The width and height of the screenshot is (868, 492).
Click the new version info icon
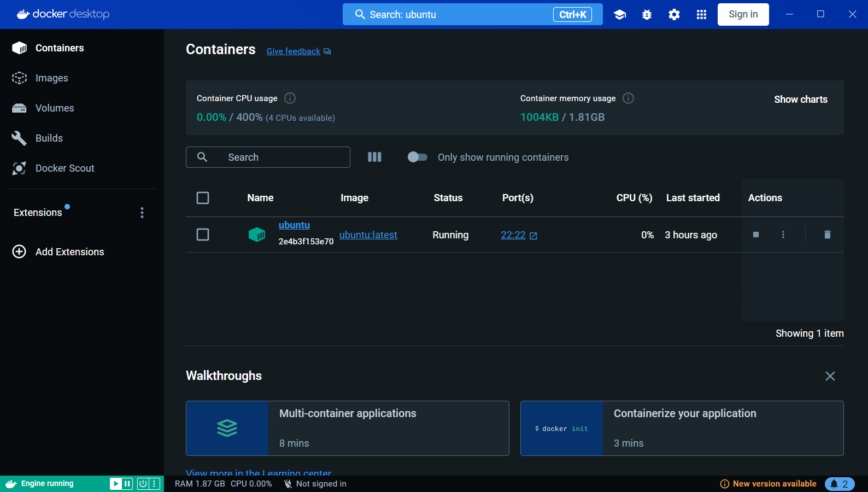[x=725, y=484]
